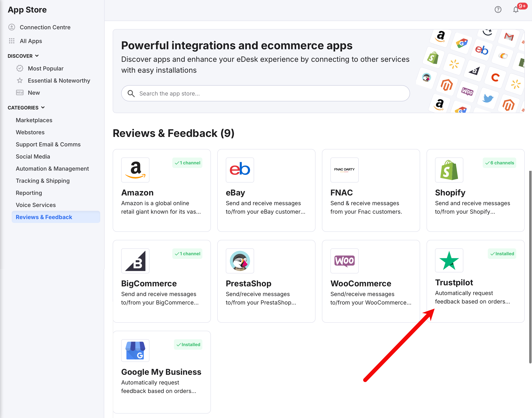
Task: Collapse the DISCOVER section
Action: click(23, 56)
